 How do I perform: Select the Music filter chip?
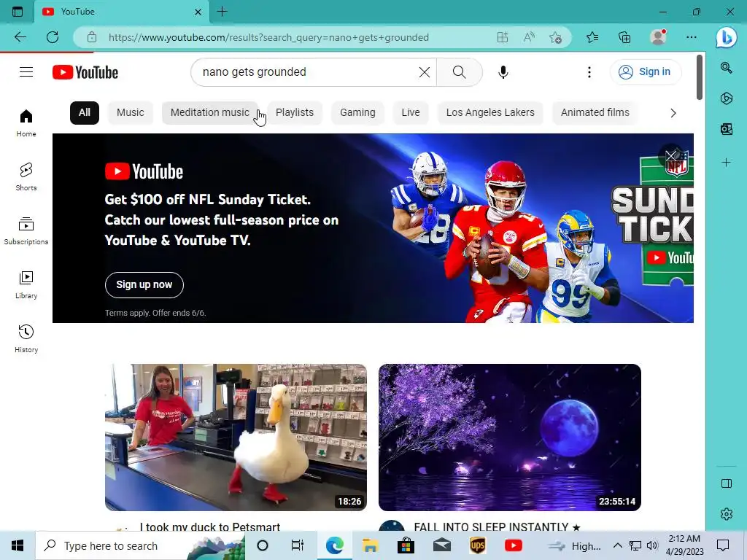click(130, 113)
